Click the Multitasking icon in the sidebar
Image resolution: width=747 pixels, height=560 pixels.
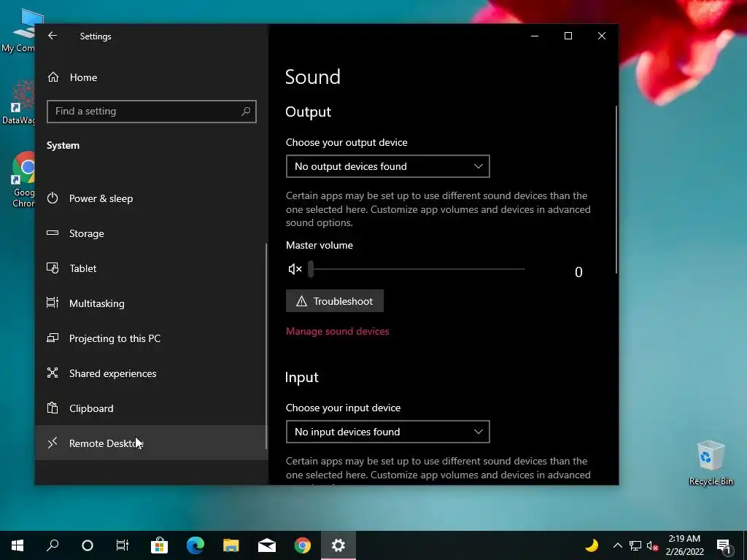53,303
